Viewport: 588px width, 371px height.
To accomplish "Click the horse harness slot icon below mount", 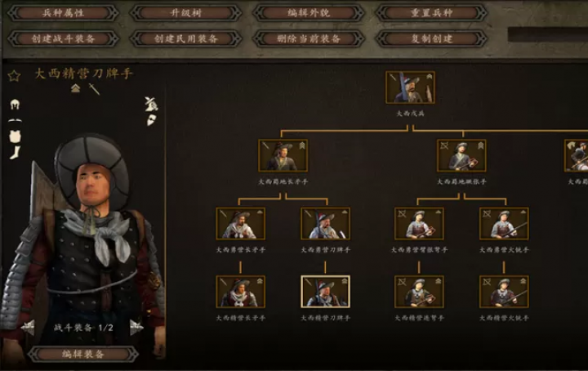I will 152,120.
